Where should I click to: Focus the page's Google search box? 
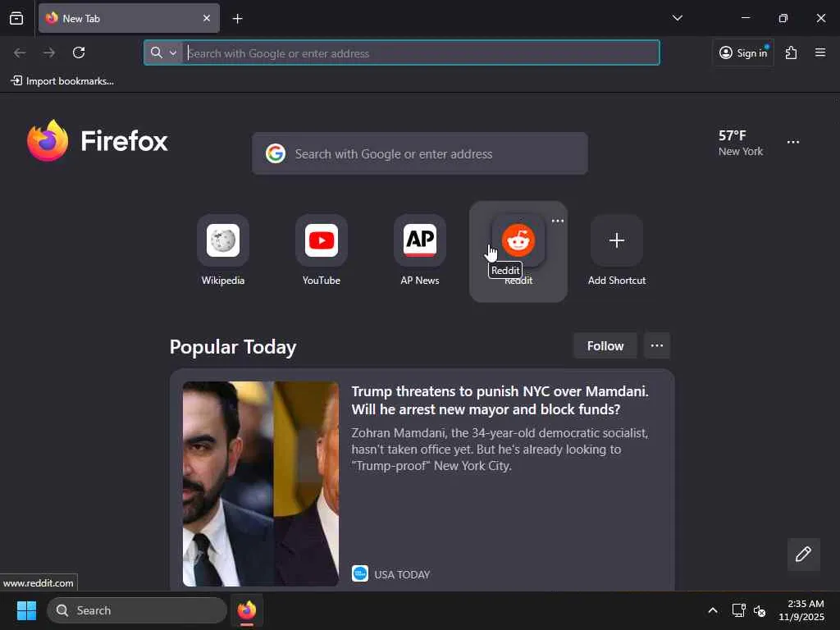click(x=419, y=153)
